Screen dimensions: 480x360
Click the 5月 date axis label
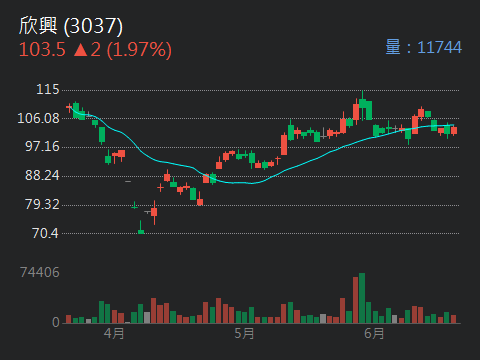[x=244, y=333]
